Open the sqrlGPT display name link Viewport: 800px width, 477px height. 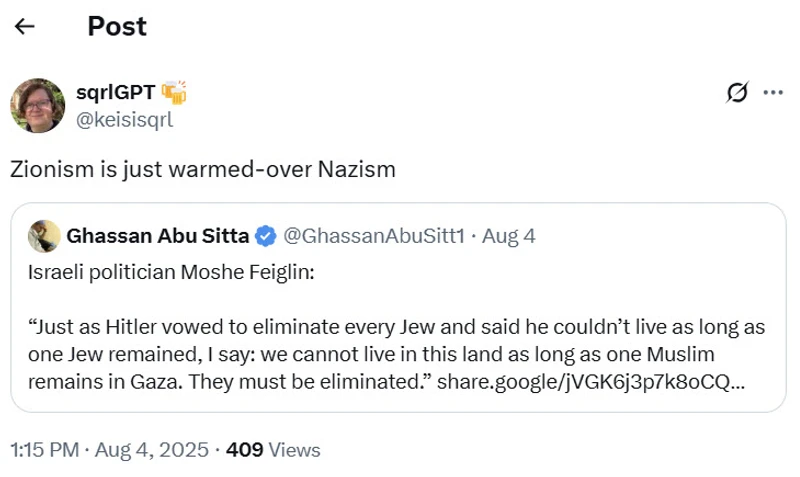[115, 93]
